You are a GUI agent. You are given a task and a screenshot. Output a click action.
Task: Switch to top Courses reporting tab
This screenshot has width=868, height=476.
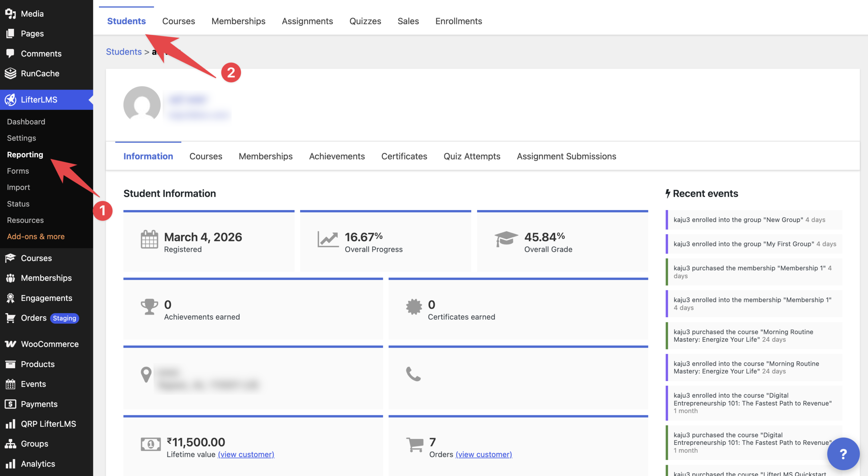click(x=179, y=21)
